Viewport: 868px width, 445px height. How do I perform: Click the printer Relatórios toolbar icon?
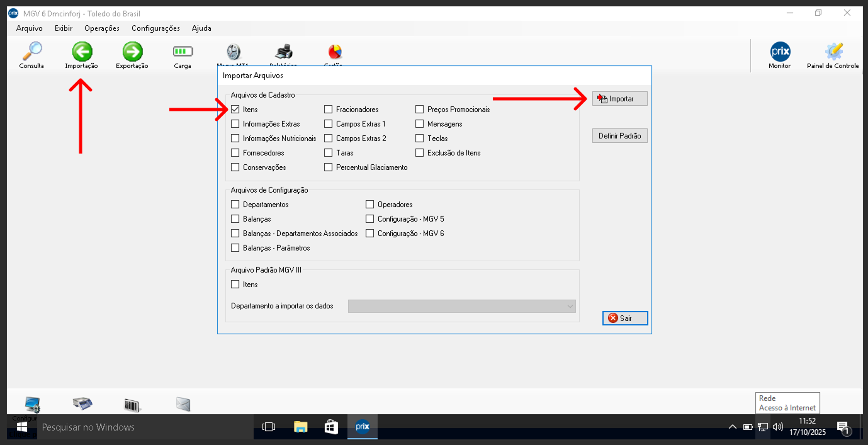click(x=284, y=52)
